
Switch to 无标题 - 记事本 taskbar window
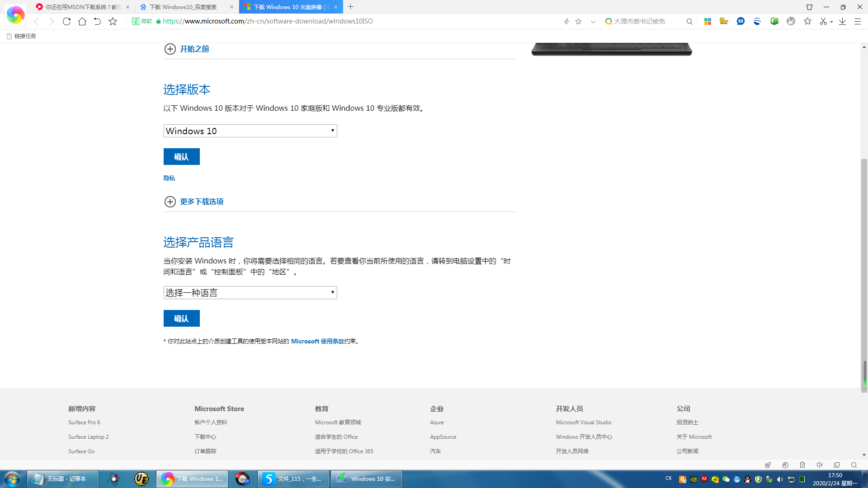click(x=63, y=479)
